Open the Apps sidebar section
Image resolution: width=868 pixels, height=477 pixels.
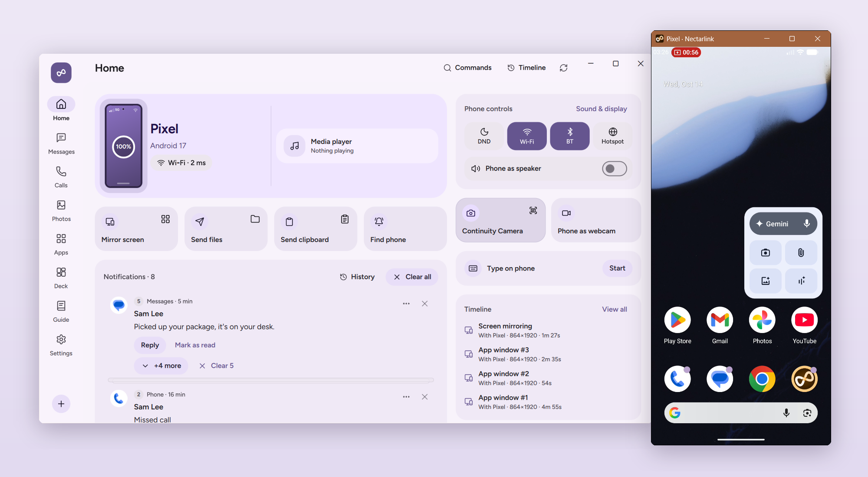point(61,245)
